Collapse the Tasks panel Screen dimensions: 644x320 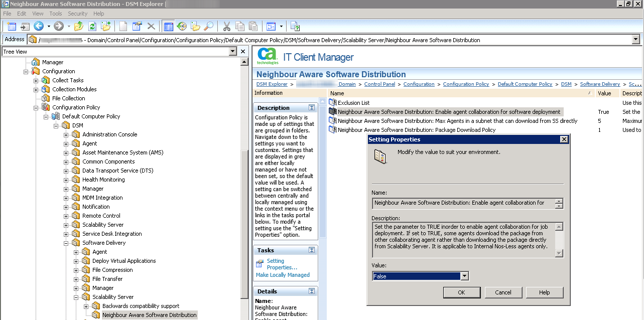tap(312, 250)
